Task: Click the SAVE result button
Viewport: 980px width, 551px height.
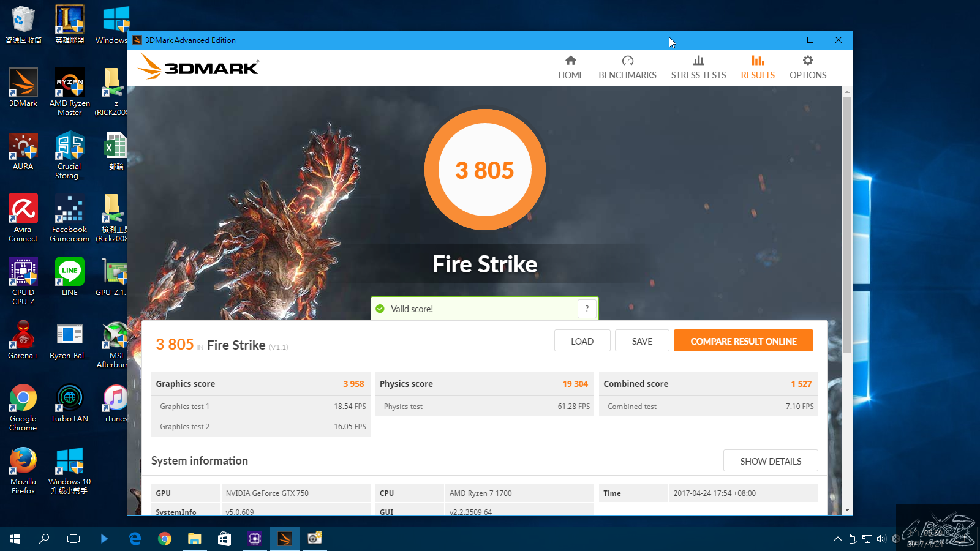Action: point(642,341)
